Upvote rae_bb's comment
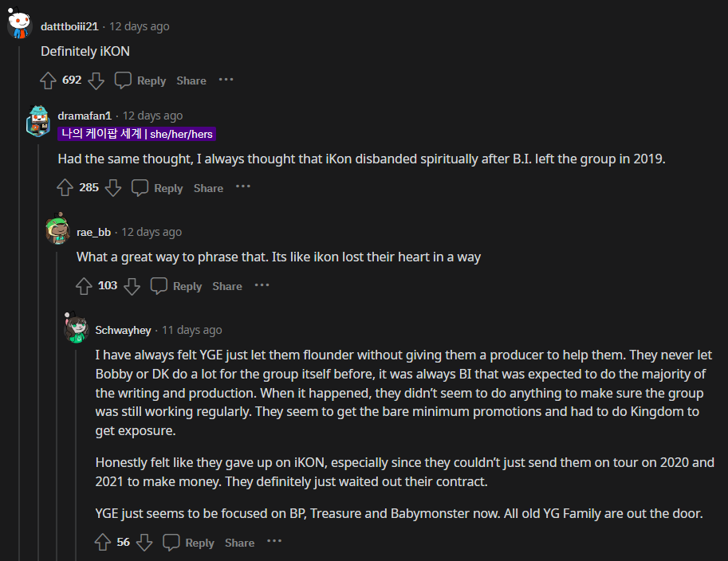Image resolution: width=728 pixels, height=561 pixels. pyautogui.click(x=84, y=285)
